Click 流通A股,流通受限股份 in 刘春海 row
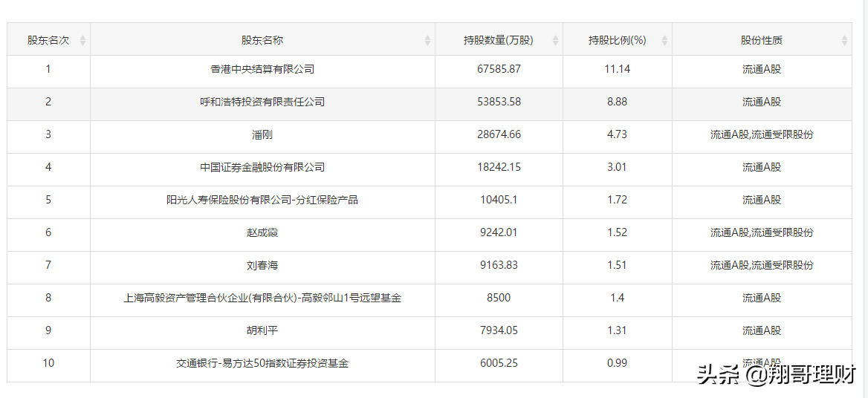The width and height of the screenshot is (868, 398). [x=762, y=265]
